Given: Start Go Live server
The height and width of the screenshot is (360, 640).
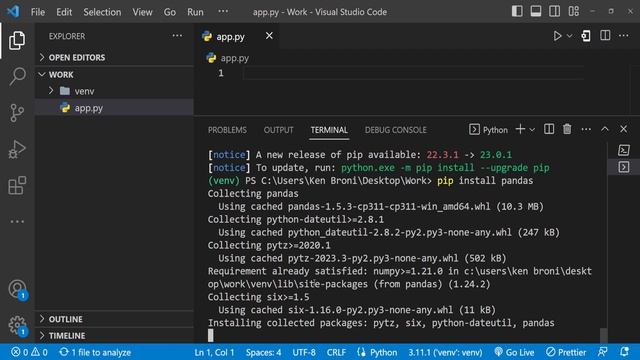Looking at the screenshot, I should pos(514,352).
